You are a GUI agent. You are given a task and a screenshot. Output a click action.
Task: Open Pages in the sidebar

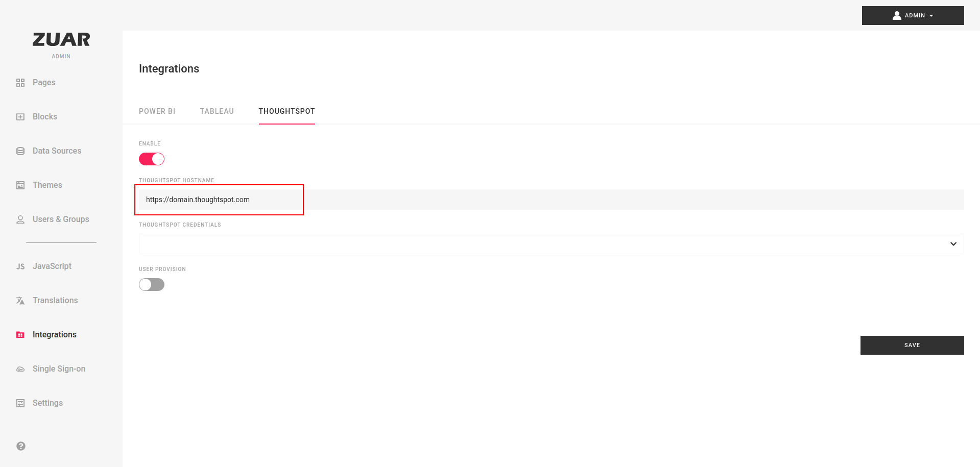(44, 83)
